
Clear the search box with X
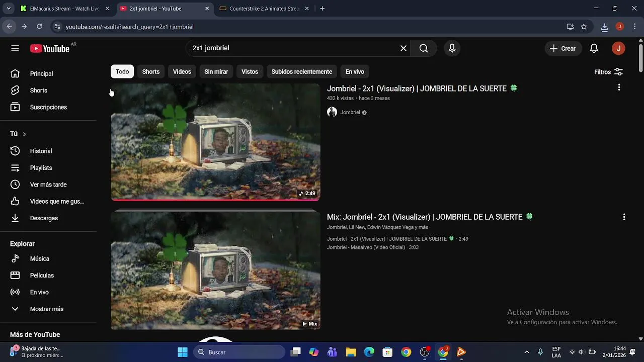[404, 48]
